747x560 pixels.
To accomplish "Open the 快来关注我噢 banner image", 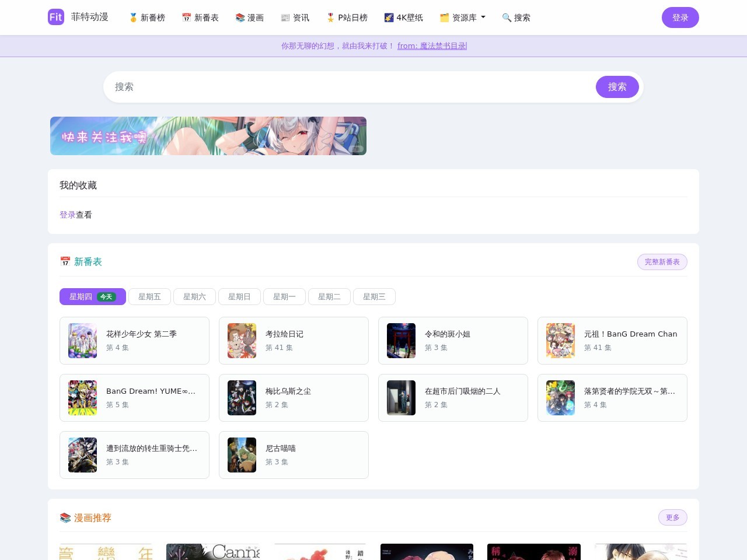I will pyautogui.click(x=208, y=136).
